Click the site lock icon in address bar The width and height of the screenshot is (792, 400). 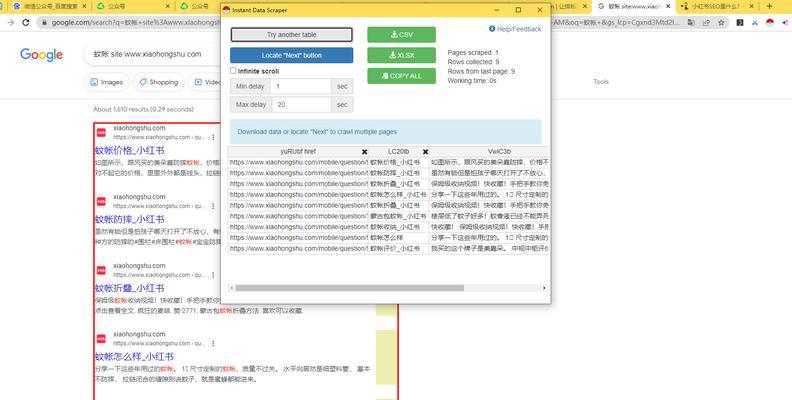pos(44,22)
